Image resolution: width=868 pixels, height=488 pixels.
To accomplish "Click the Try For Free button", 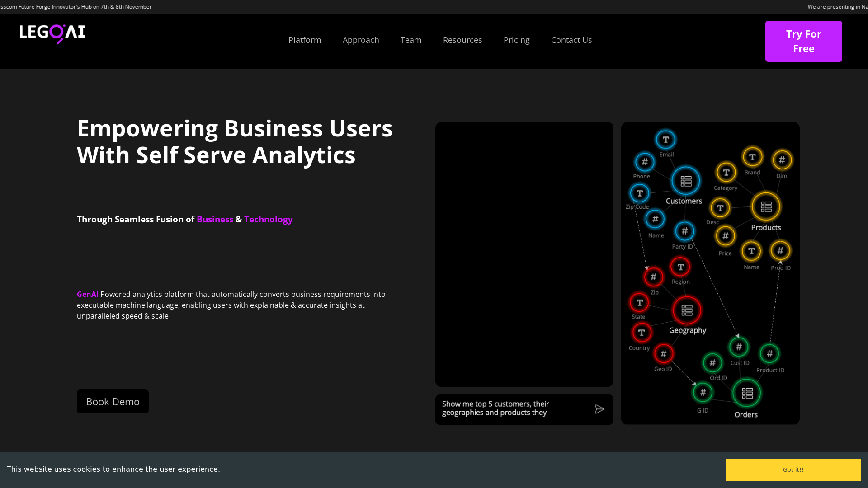I will point(803,41).
